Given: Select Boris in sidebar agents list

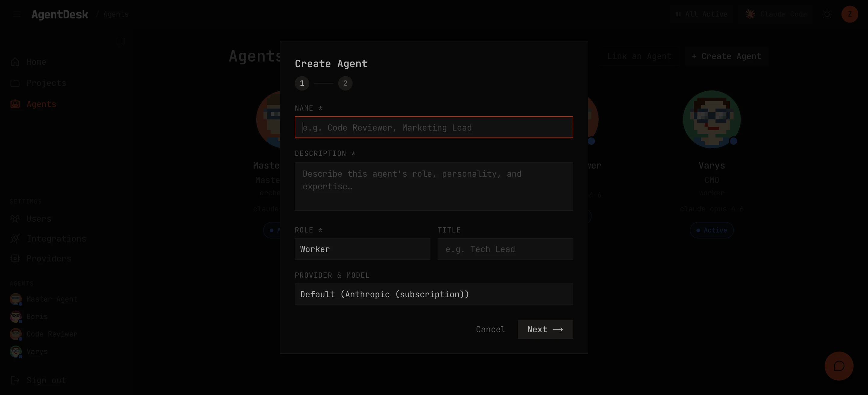Looking at the screenshot, I should 37,317.
